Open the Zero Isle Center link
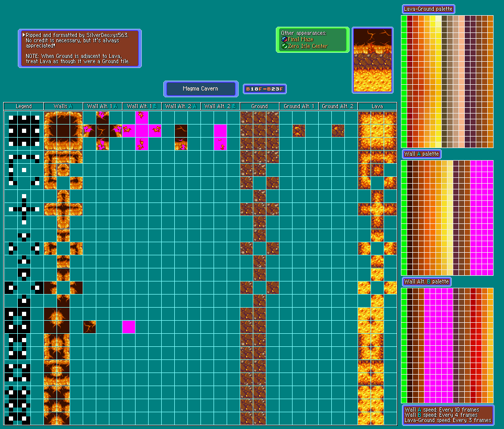Image resolution: width=504 pixels, height=429 pixels. 308,46
